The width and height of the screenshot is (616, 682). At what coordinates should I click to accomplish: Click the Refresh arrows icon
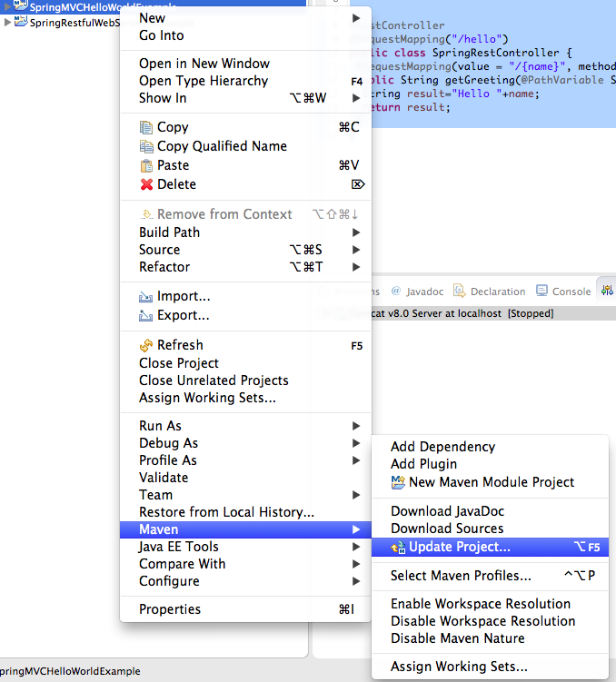click(x=146, y=345)
